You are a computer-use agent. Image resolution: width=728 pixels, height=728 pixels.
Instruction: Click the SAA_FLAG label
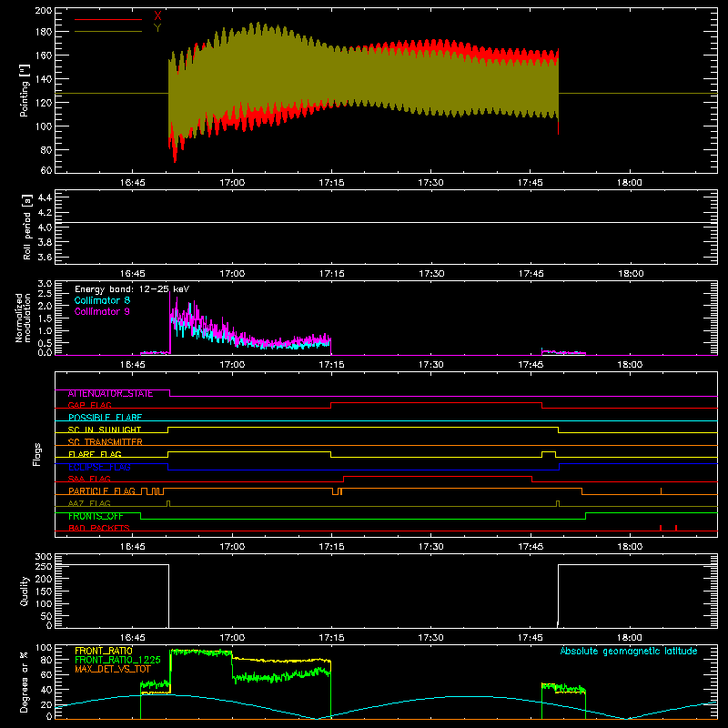[x=89, y=480]
